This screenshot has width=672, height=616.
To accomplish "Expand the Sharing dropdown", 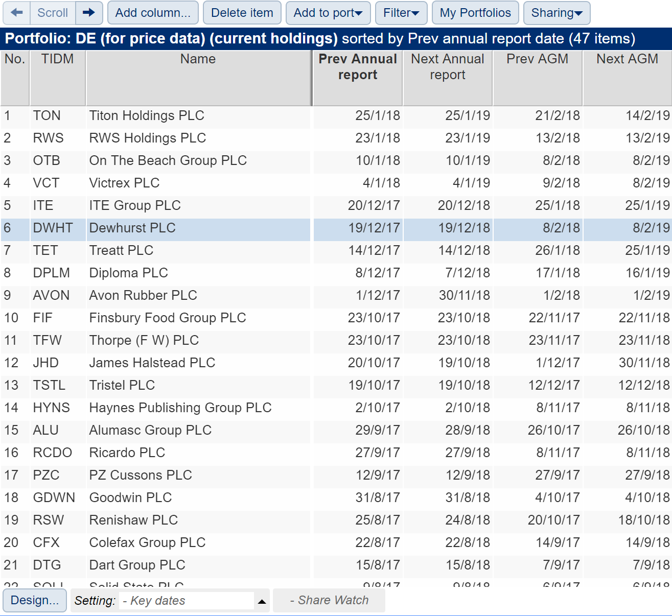I will (557, 13).
